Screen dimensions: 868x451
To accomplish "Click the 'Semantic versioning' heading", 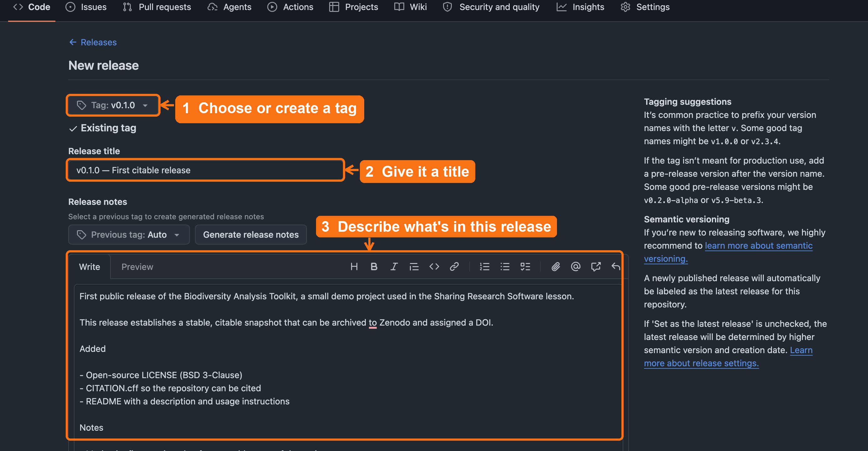I will (x=687, y=219).
